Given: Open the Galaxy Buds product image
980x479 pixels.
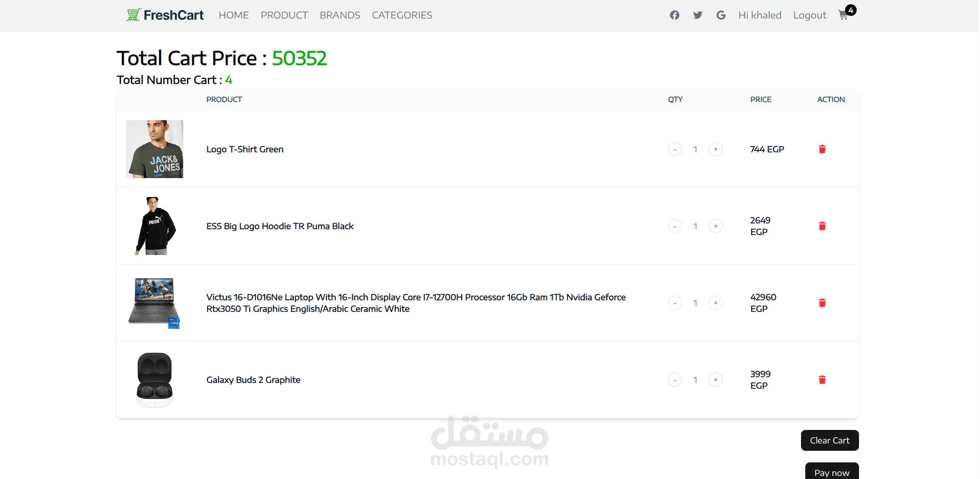Looking at the screenshot, I should (x=155, y=380).
